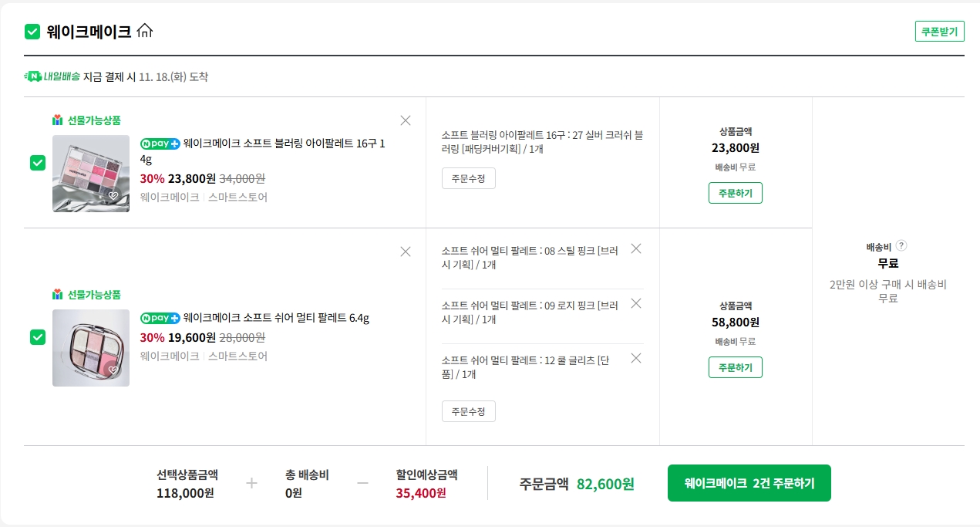The image size is (980, 527).
Task: Toggle the 웨이크메이크 store select-all checkbox
Action: 32,32
